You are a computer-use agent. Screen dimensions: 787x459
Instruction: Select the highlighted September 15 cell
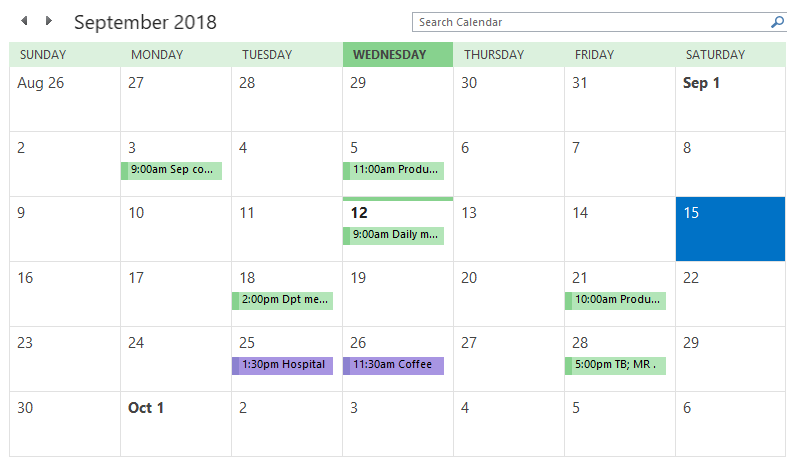coord(730,229)
